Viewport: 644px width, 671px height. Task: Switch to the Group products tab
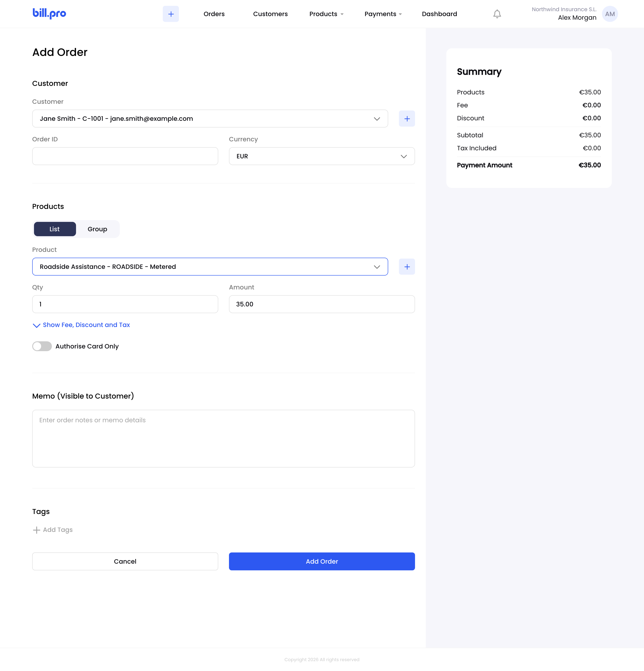pyautogui.click(x=97, y=229)
